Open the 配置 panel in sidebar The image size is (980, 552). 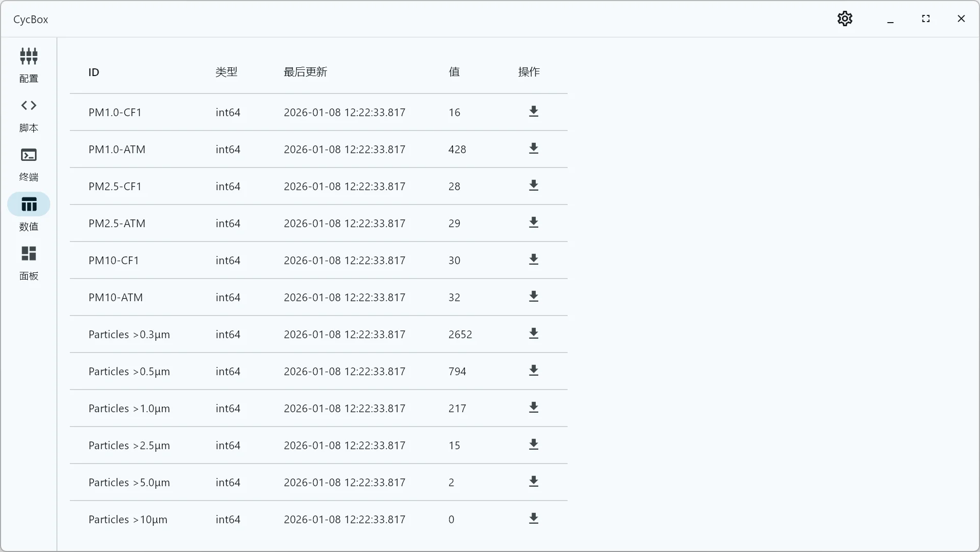pos(28,66)
